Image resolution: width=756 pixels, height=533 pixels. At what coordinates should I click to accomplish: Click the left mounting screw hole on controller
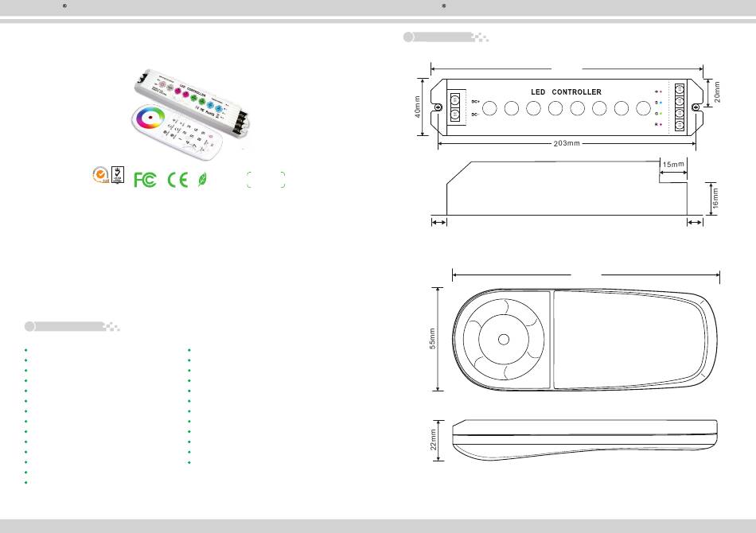click(x=438, y=107)
